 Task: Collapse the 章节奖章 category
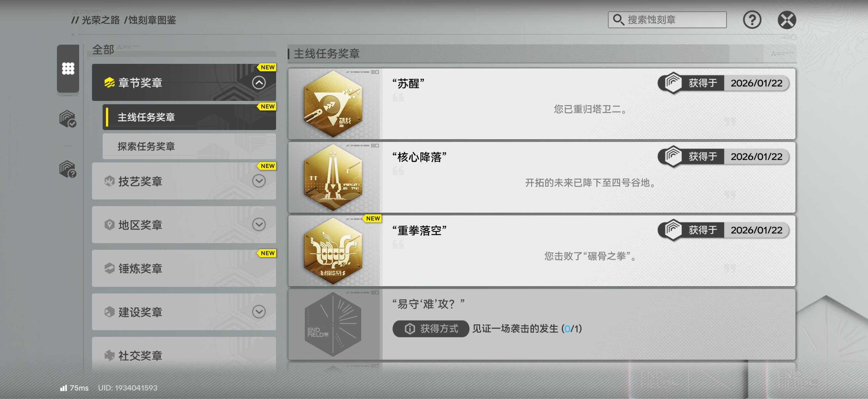point(259,83)
